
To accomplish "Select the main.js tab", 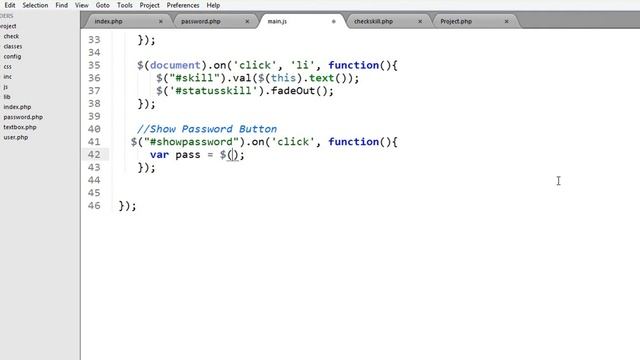I will (x=277, y=21).
